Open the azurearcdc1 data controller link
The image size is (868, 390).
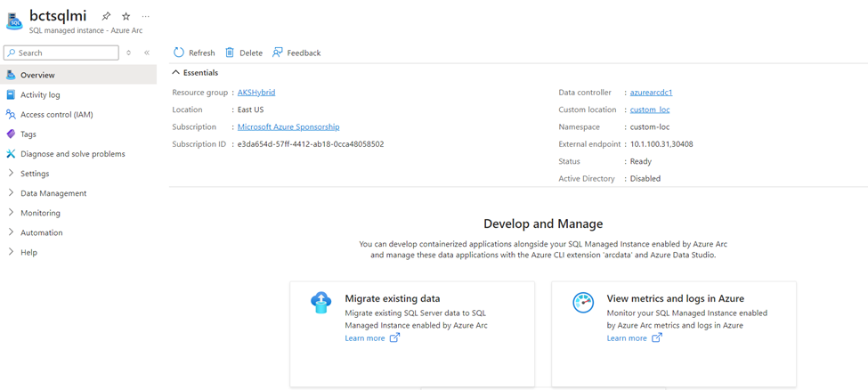(651, 93)
